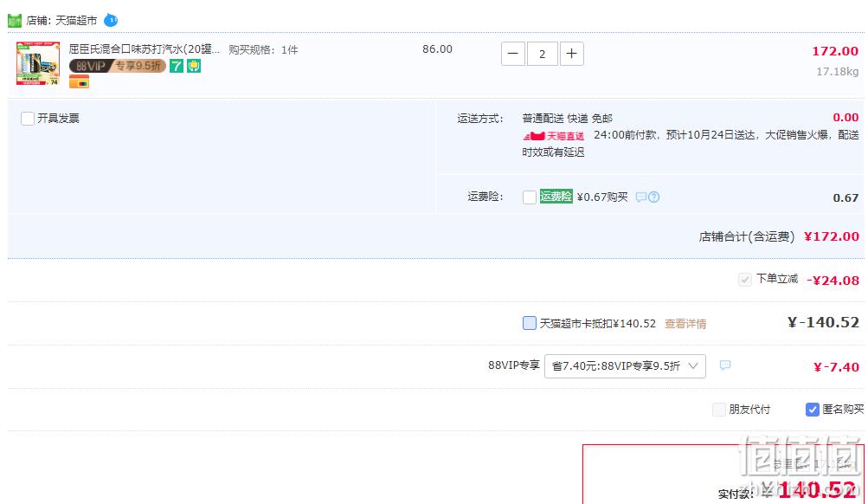Viewport: 868px width, 504px height.
Task: Click the 普通配送 快递 免邮 shipping text
Action: point(568,119)
